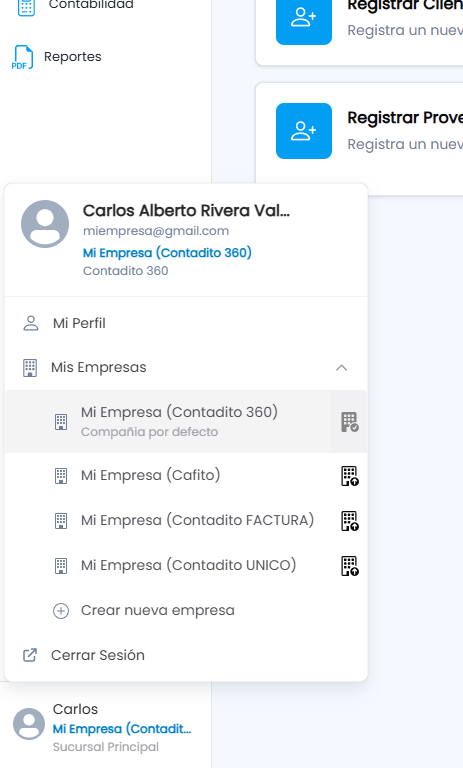Viewport: 463px width, 768px height.
Task: Toggle the Carlos user menu at the bottom
Action: pyautogui.click(x=105, y=727)
